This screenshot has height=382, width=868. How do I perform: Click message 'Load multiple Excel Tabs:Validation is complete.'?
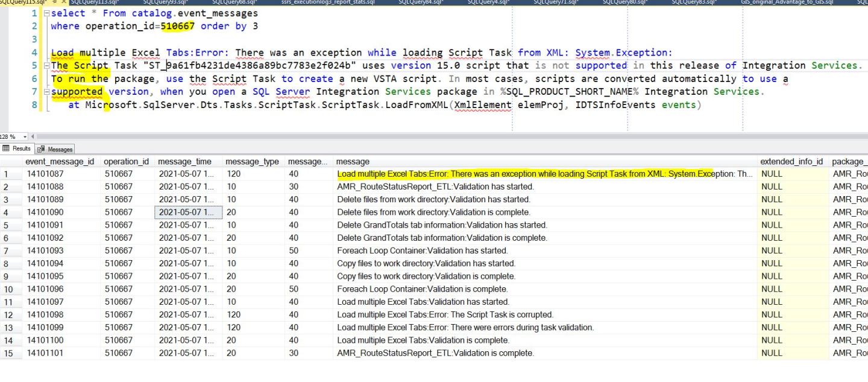click(x=423, y=340)
